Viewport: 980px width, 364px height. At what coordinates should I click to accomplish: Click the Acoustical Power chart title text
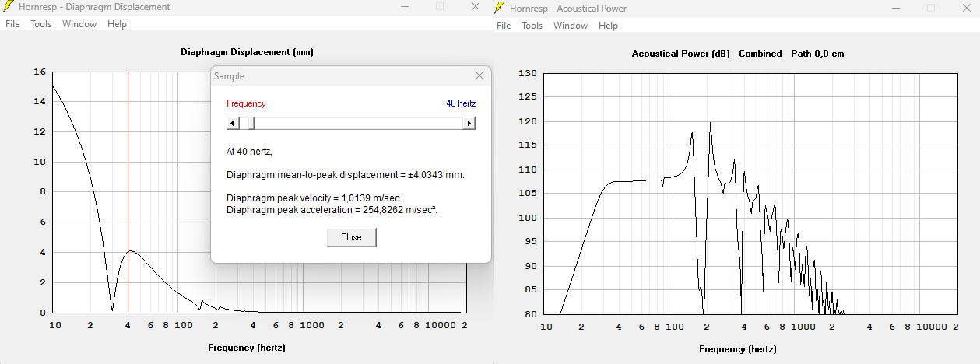[737, 54]
